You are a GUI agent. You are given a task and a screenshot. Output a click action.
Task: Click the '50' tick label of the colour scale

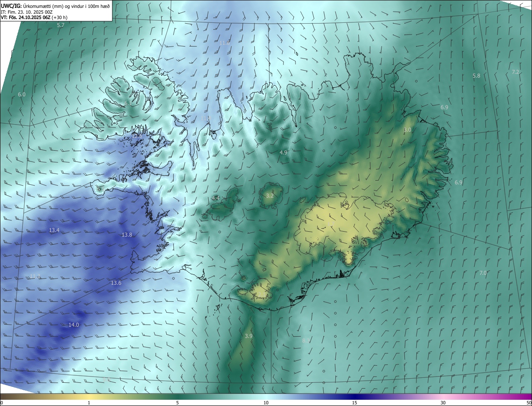(x=529, y=403)
